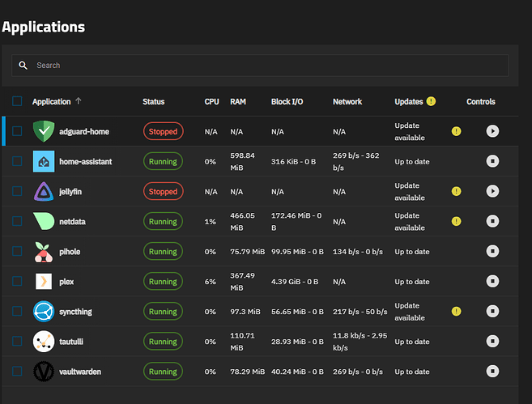The image size is (532, 404).
Task: Open the netdata app name
Action: tap(72, 222)
